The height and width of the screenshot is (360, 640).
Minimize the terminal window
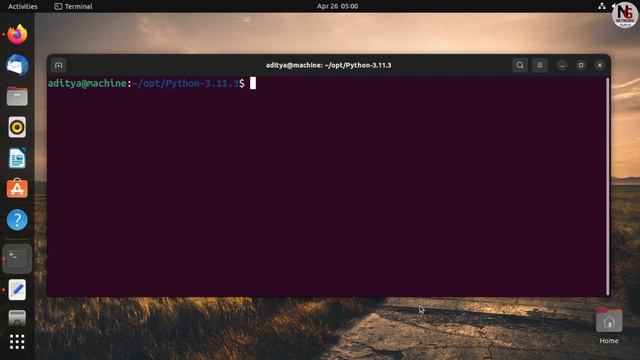(562, 65)
